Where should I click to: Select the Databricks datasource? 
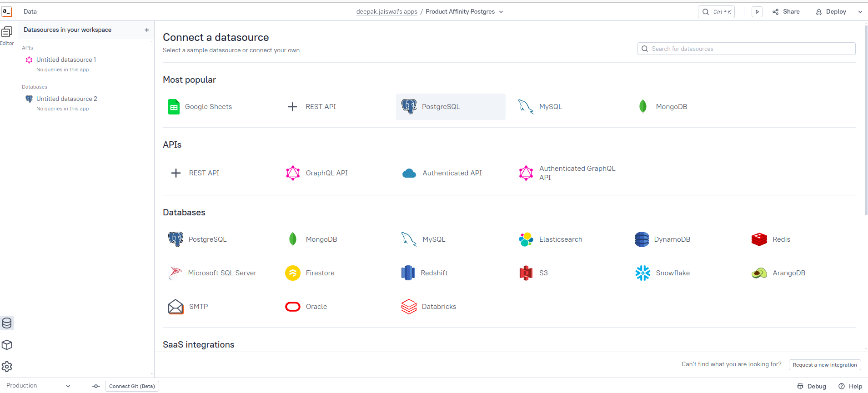pos(429,307)
